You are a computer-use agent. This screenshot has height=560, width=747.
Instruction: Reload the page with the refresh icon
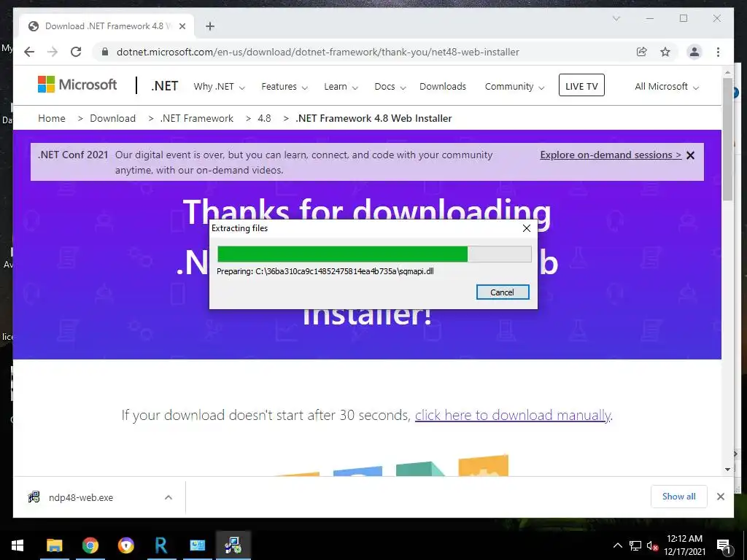76,52
